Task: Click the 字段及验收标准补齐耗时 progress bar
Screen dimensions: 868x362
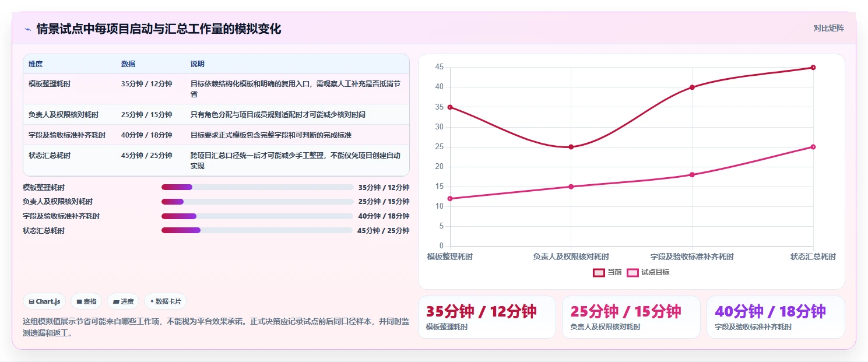Action: click(x=257, y=216)
